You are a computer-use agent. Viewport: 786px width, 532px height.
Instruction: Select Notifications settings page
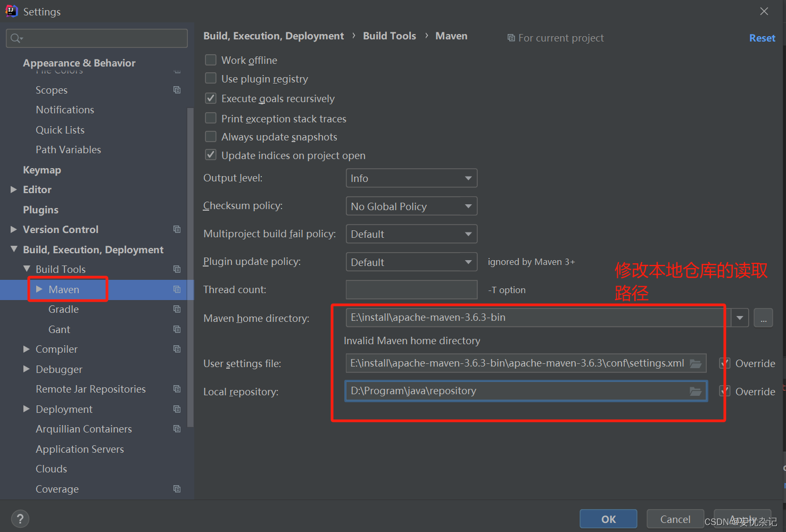pyautogui.click(x=65, y=110)
